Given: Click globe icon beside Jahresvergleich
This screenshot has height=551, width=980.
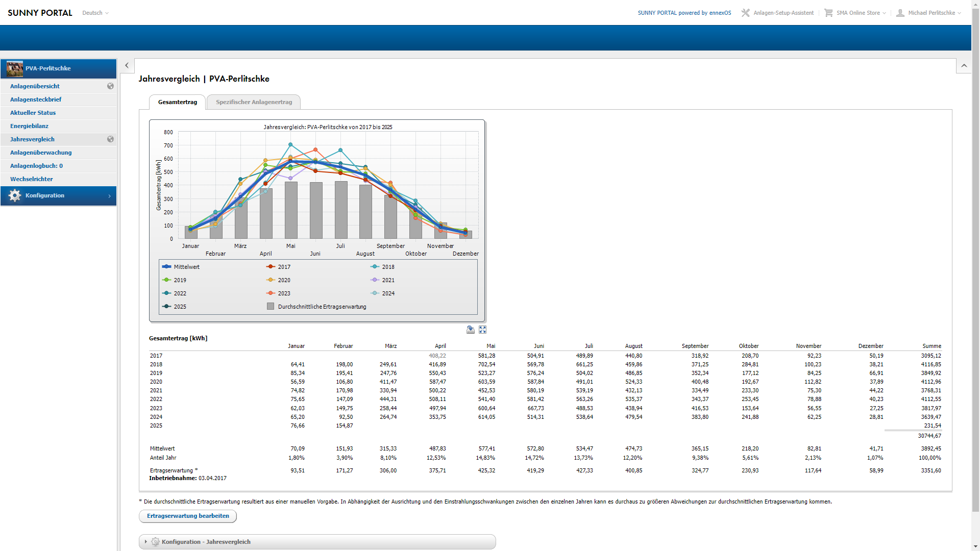Looking at the screenshot, I should pyautogui.click(x=110, y=139).
